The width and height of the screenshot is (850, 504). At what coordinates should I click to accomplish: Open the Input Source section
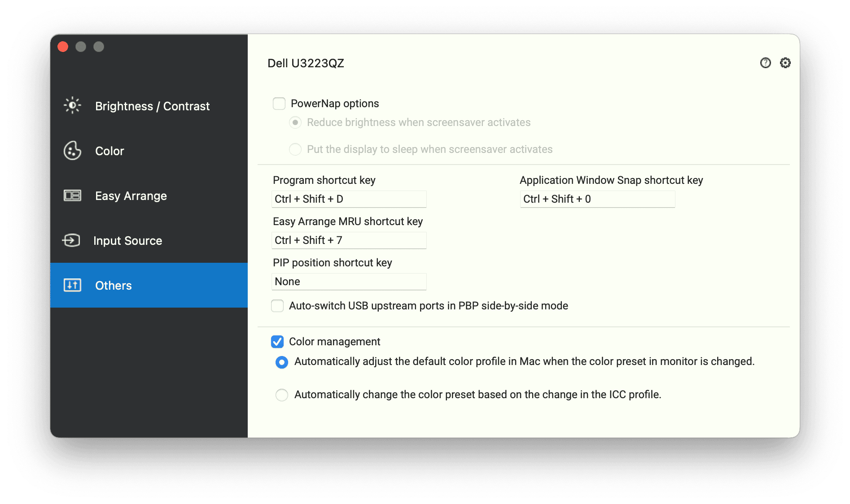(x=127, y=241)
